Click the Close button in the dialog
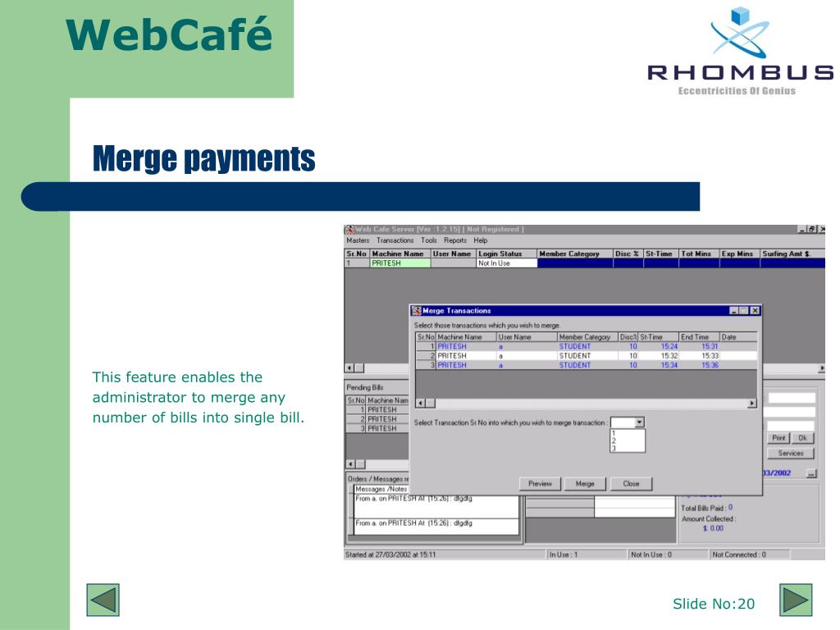The image size is (840, 630). 631,484
